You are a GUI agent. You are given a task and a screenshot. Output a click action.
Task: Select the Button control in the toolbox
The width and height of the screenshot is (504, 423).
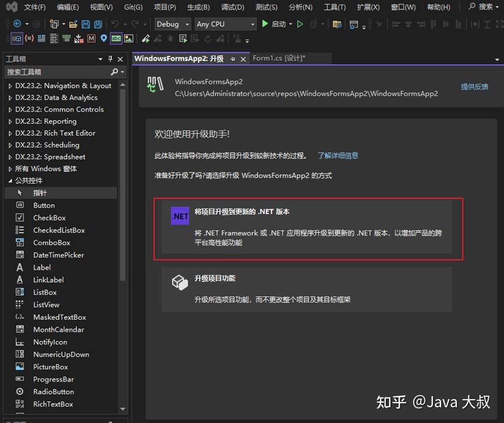[43, 205]
